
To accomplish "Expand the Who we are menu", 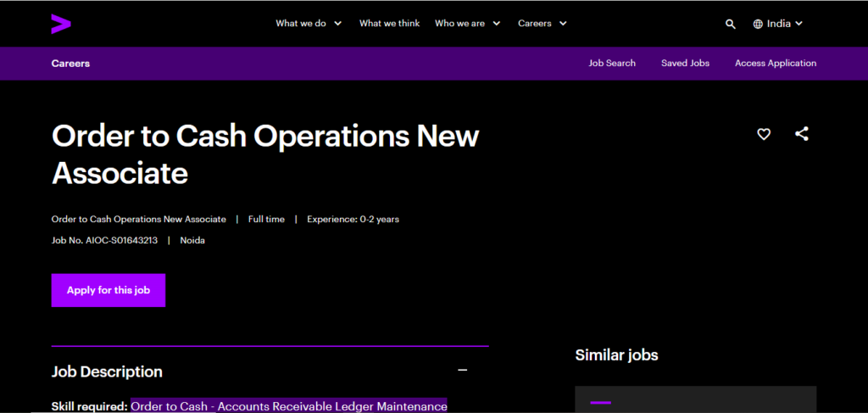I will (x=467, y=23).
